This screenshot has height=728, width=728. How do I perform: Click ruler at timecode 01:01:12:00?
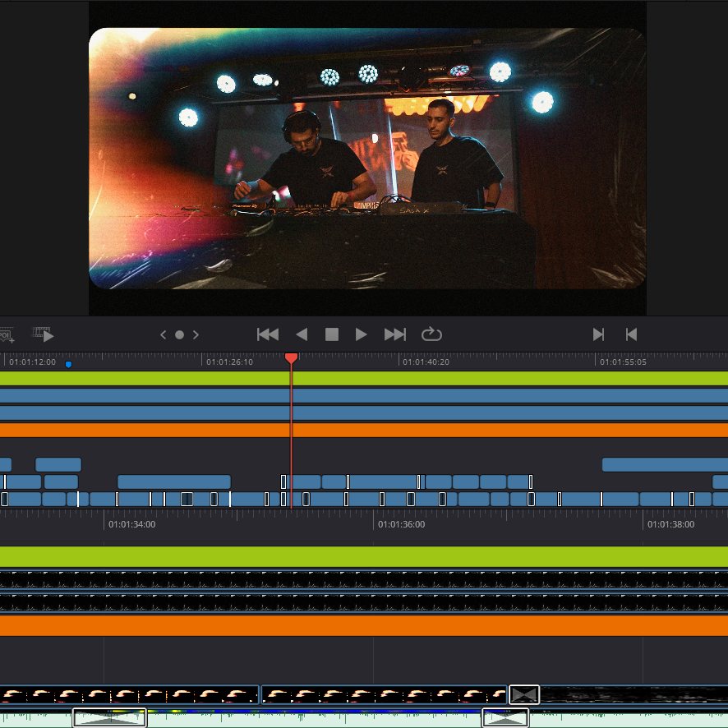(32, 362)
